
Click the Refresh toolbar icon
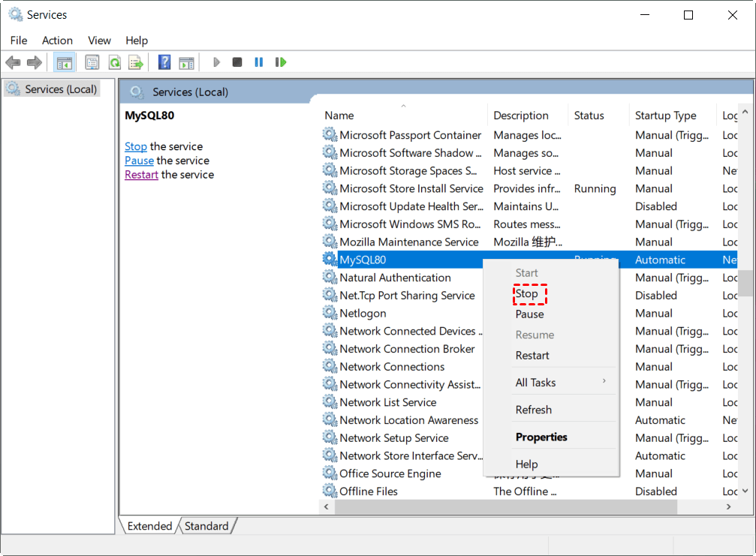coord(114,62)
